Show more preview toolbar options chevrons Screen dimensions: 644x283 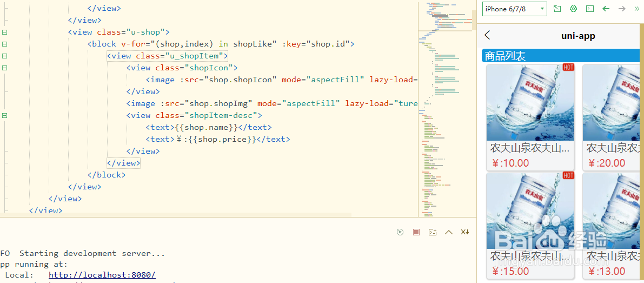[637, 9]
